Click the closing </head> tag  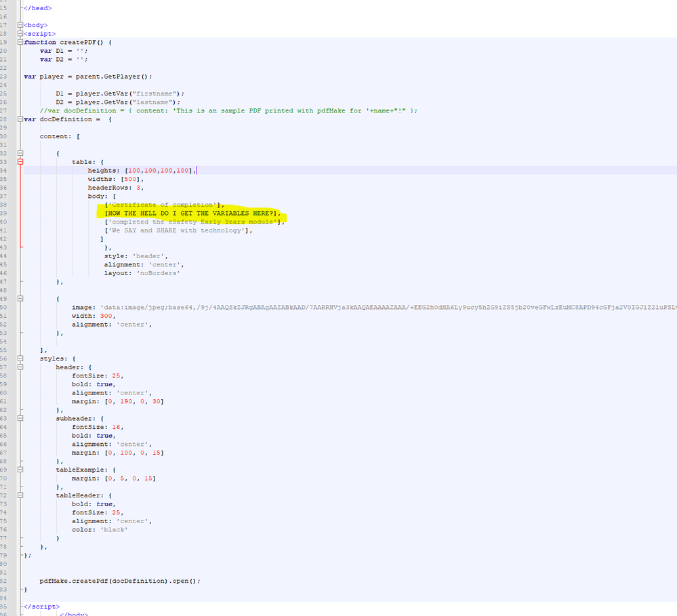tap(37, 8)
